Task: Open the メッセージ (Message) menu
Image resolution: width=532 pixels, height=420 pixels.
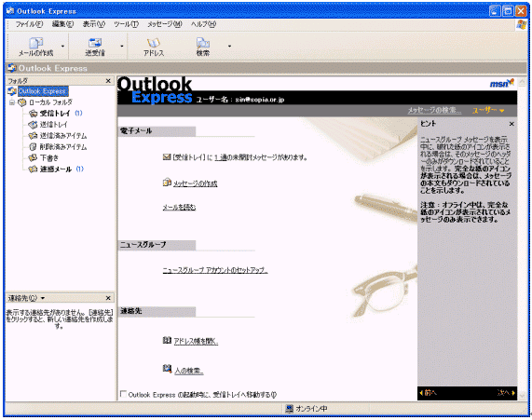Action: pyautogui.click(x=165, y=24)
